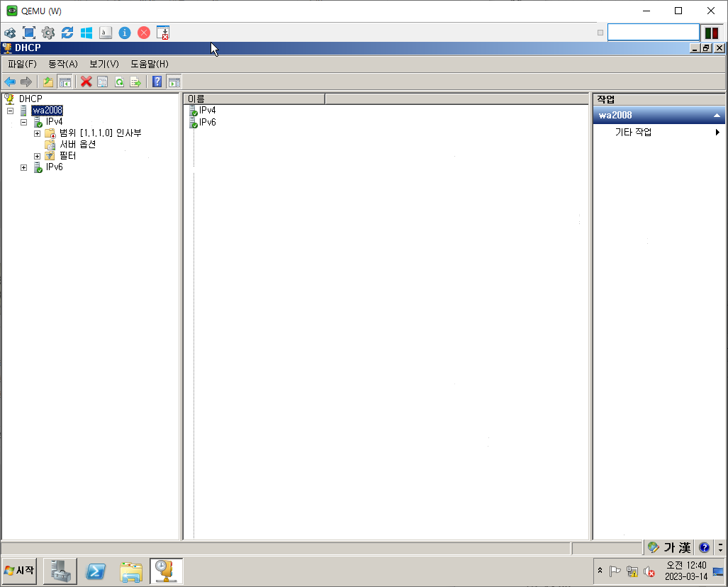The width and height of the screenshot is (728, 587).
Task: Click the keyboard key icon in QEMU toolbar
Action: pyautogui.click(x=106, y=33)
